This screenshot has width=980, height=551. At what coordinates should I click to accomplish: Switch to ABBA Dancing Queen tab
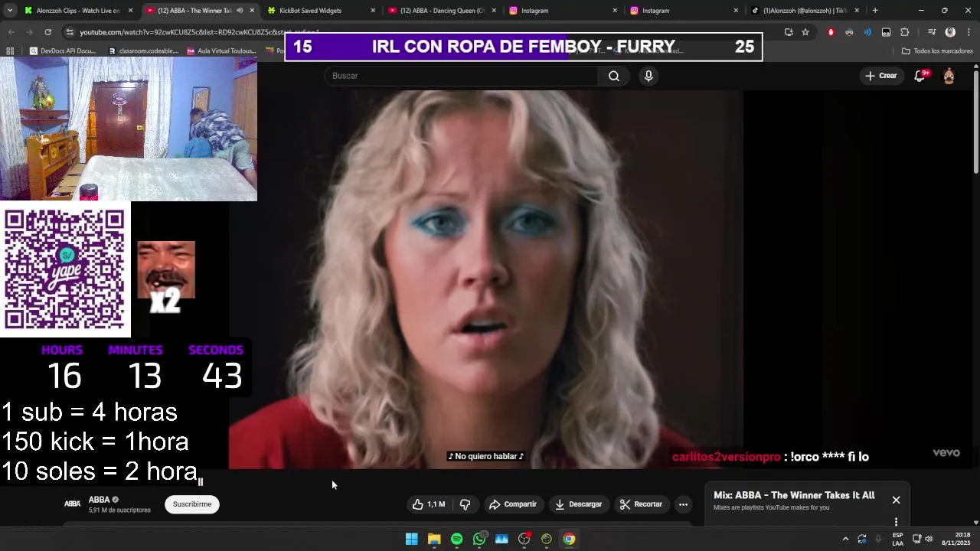point(443,11)
